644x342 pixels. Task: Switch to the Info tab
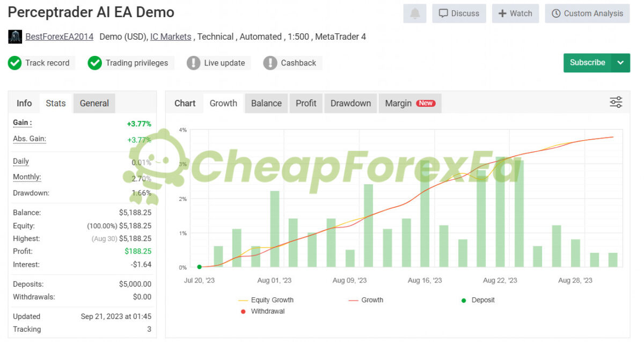pyautogui.click(x=24, y=103)
